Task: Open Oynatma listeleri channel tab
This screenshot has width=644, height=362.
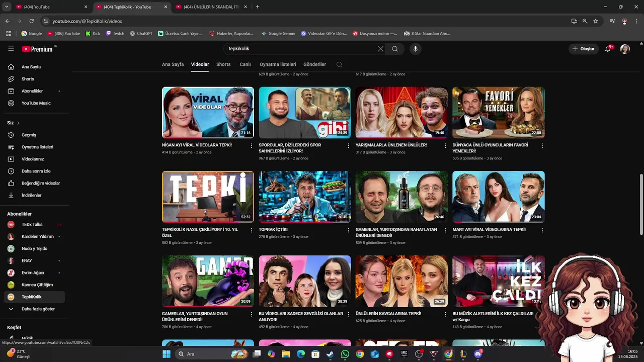Action: point(278,64)
